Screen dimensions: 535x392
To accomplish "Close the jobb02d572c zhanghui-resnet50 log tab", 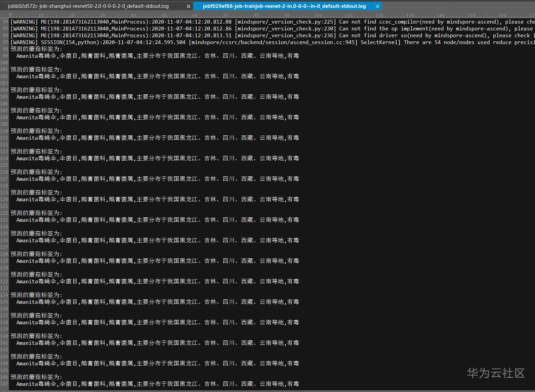I will [189, 6].
